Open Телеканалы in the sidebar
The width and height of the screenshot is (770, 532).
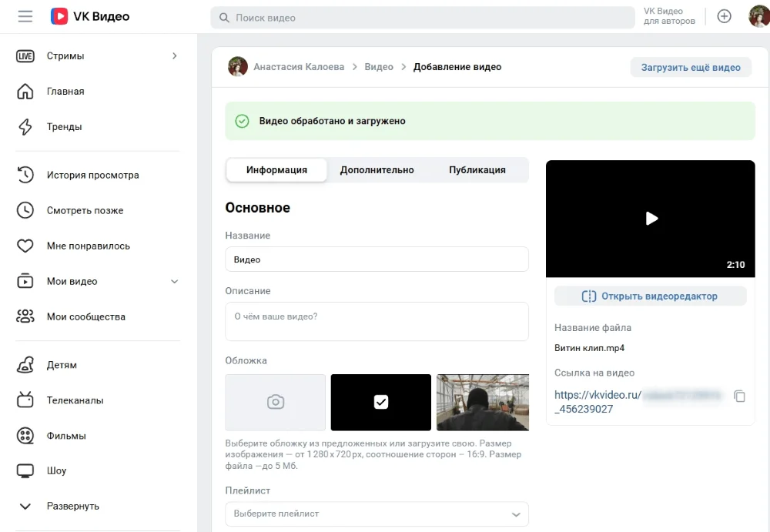(x=75, y=400)
